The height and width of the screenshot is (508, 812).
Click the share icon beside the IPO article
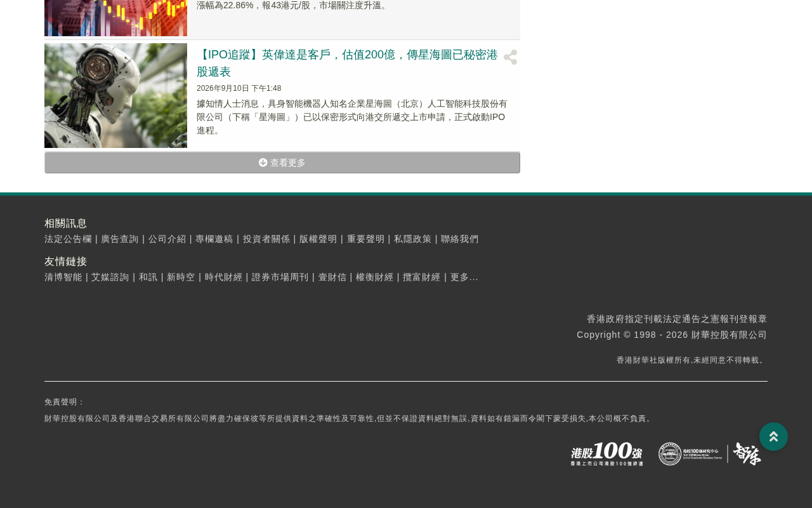[x=510, y=57]
